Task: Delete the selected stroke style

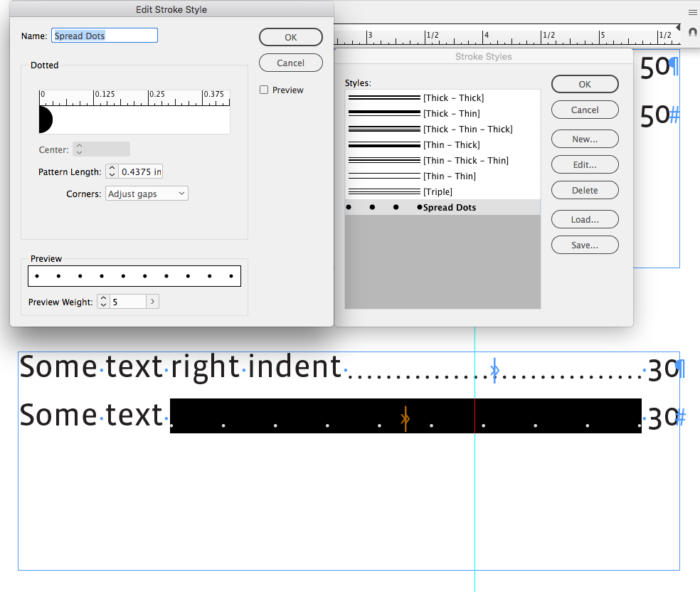Action: click(584, 190)
